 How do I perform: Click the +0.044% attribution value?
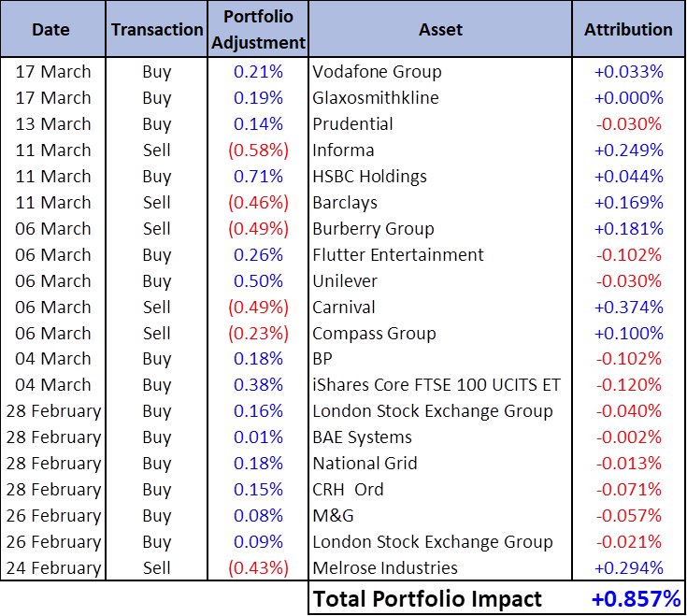[629, 177]
